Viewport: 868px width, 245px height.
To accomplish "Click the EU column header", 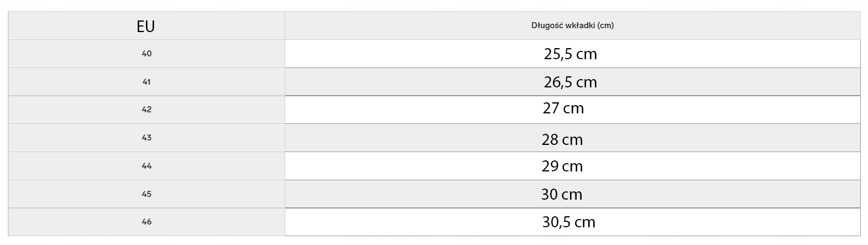I will pos(146,26).
